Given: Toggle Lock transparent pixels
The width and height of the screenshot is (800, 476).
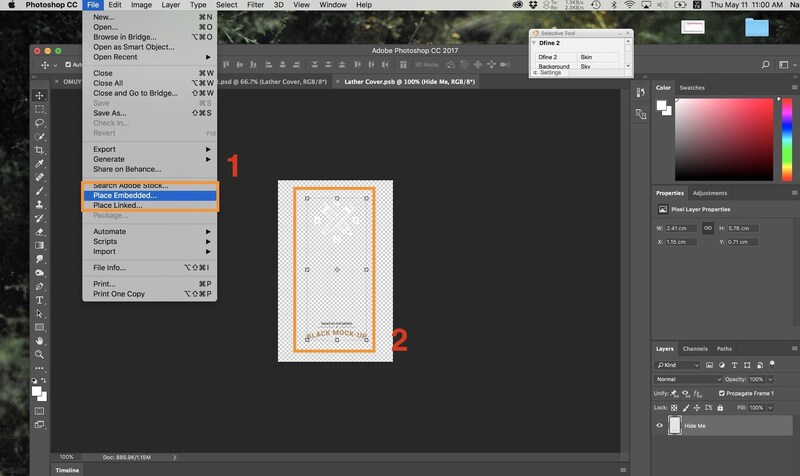Looking at the screenshot, I should pos(674,408).
